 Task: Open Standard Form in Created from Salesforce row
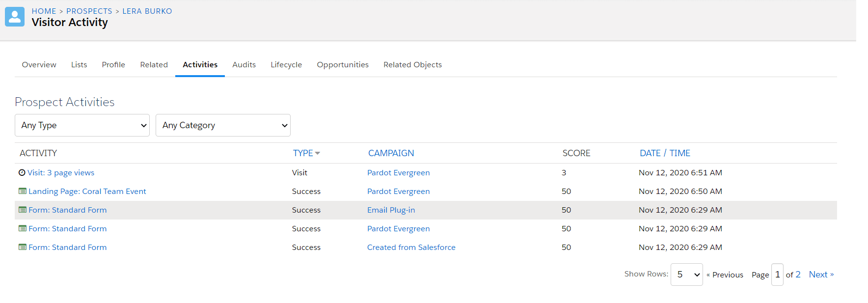[x=68, y=248]
